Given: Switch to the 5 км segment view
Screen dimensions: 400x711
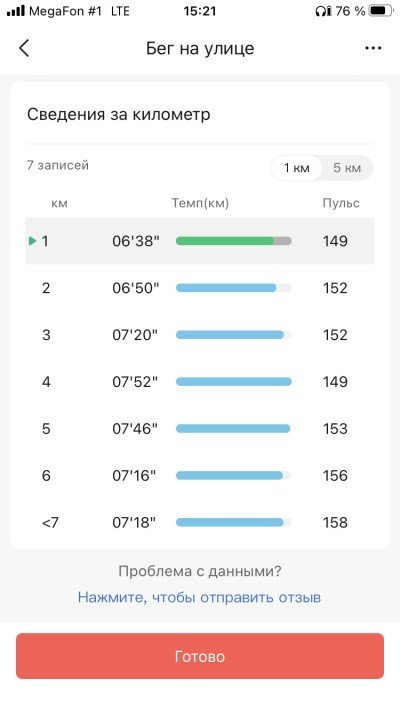Looking at the screenshot, I should pos(347,168).
